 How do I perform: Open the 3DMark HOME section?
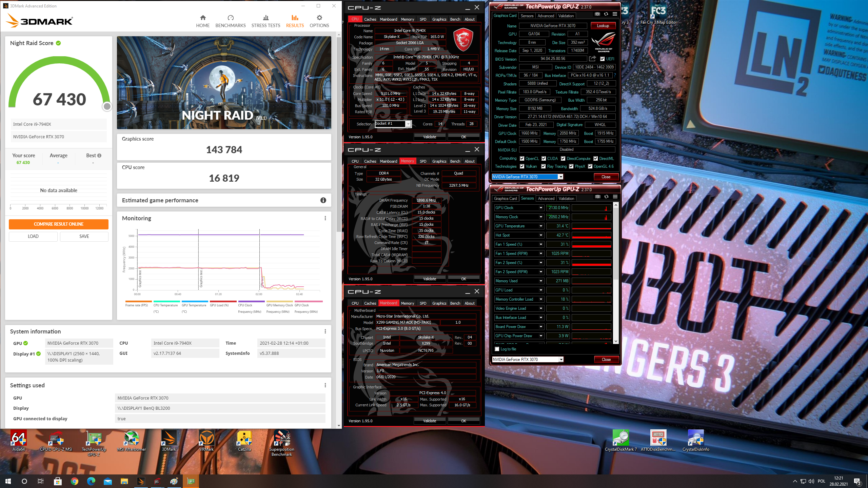click(x=203, y=21)
